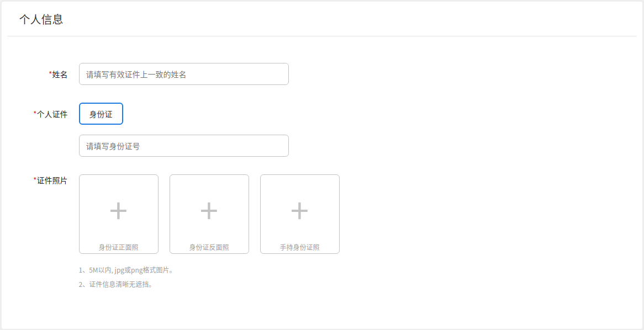The height and width of the screenshot is (330, 644).
Task: Click the 个人信息 section heading
Action: [41, 19]
